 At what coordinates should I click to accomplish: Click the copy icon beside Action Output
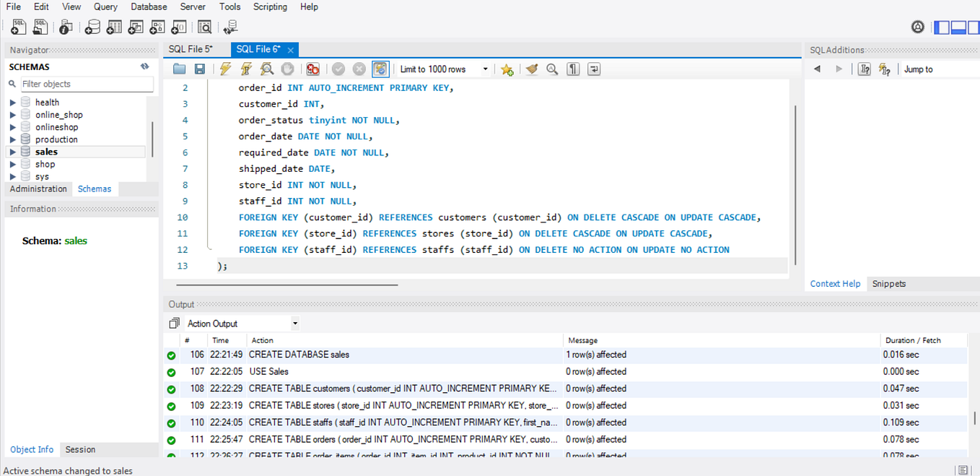point(174,324)
